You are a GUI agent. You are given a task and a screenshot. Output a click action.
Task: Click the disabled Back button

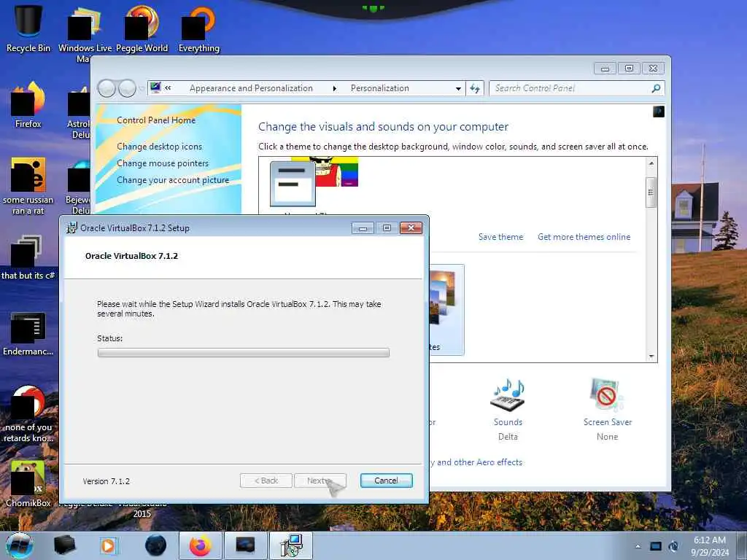(x=266, y=481)
